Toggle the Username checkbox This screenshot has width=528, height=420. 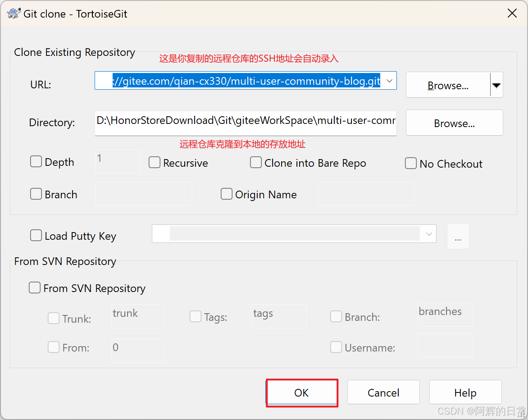336,347
